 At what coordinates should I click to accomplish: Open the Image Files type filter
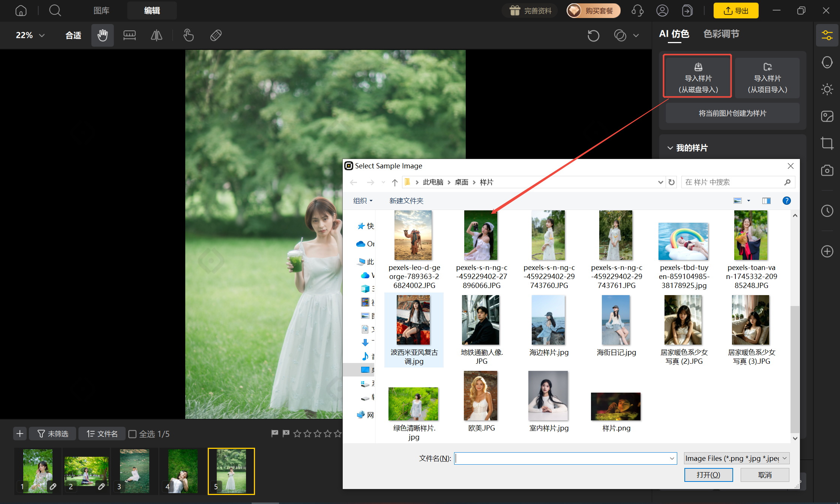pos(737,458)
